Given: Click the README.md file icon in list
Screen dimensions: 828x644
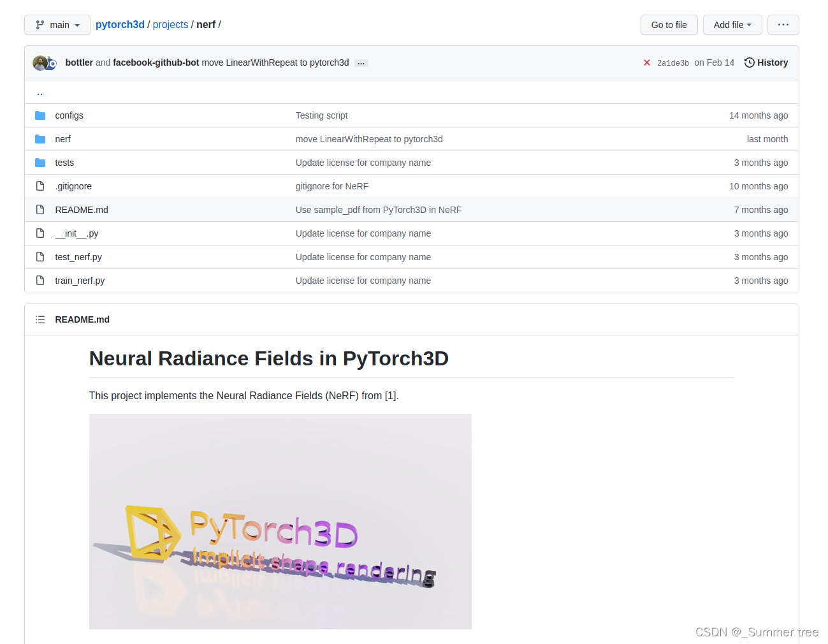Looking at the screenshot, I should [40, 210].
